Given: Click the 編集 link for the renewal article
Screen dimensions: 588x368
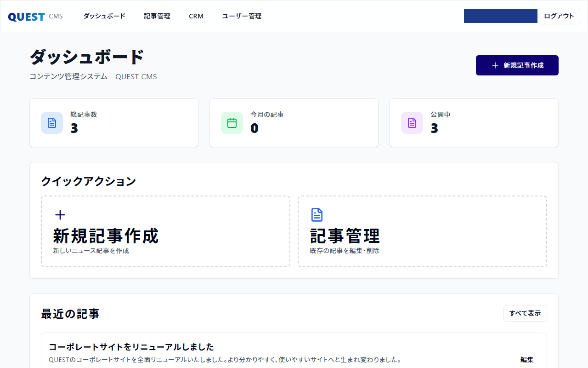Looking at the screenshot, I should (x=526, y=360).
